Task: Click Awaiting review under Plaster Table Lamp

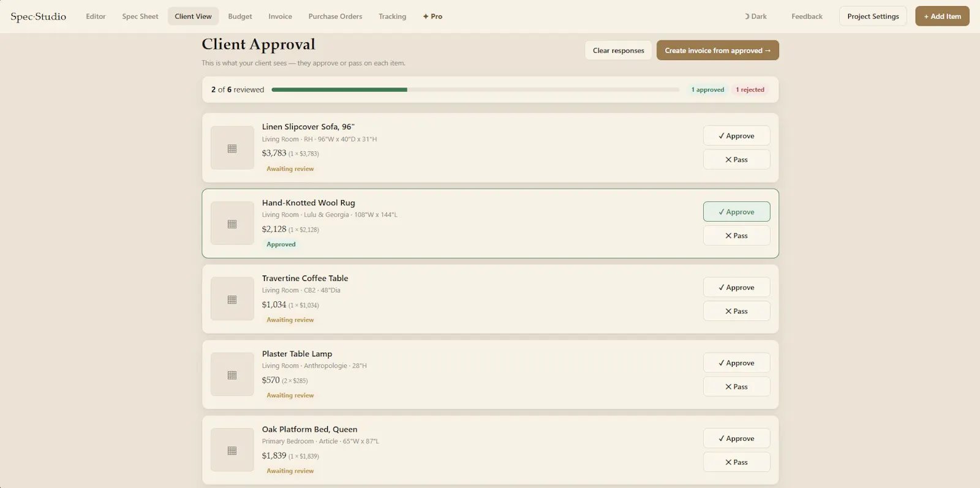Action: (290, 396)
